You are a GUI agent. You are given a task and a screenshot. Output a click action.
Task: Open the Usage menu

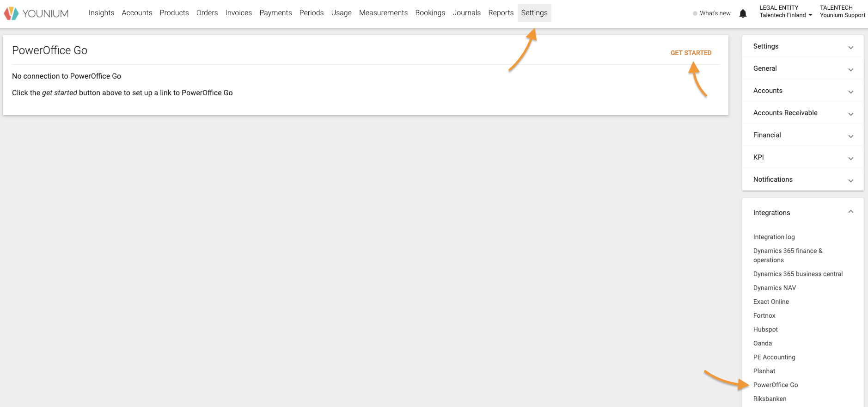pos(341,13)
